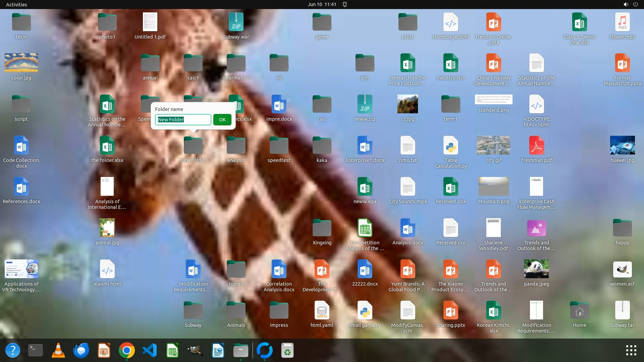Click the OK button in folder dialog
Image resolution: width=644 pixels, height=362 pixels.
click(x=222, y=120)
